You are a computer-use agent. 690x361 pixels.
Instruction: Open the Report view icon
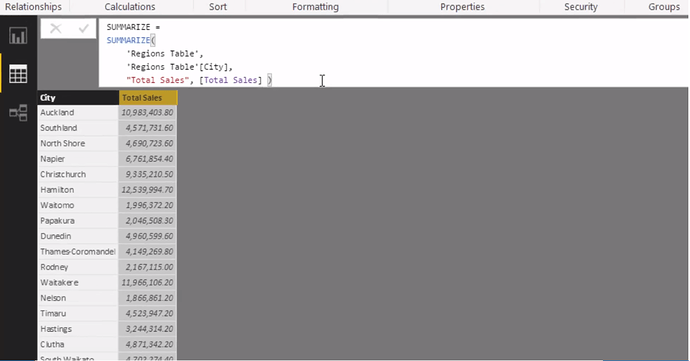pos(18,36)
